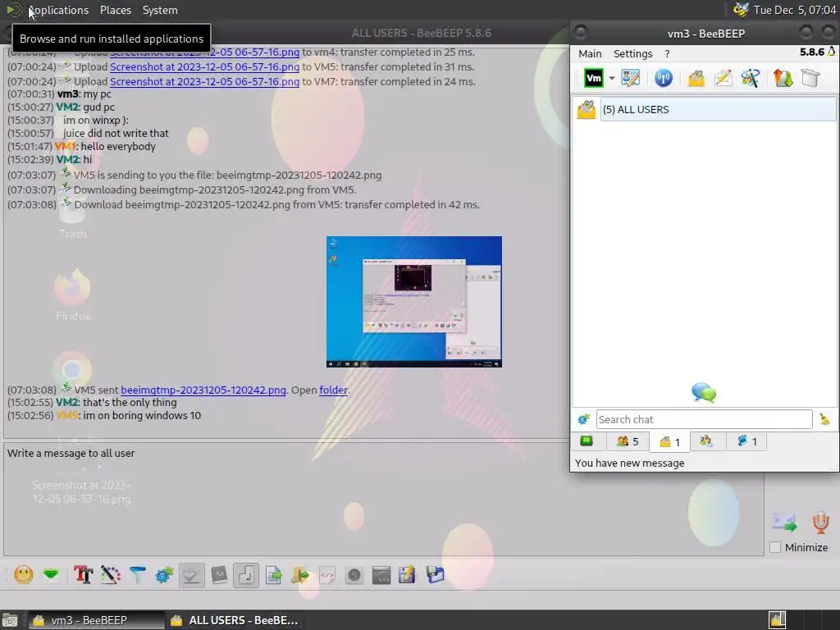
Task: Click the message box 'Write a message to all user'
Action: [x=383, y=498]
